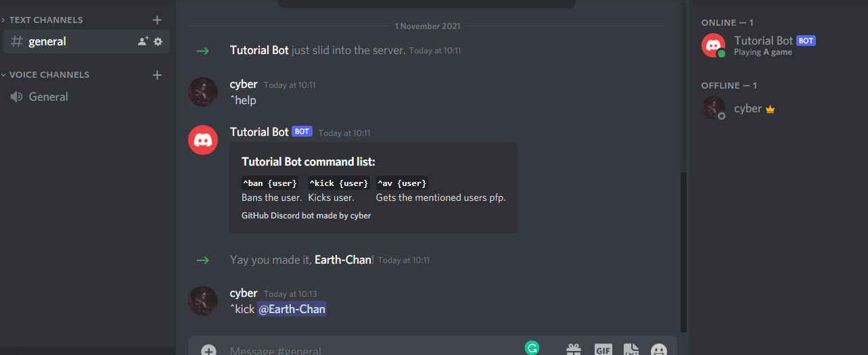
Task: Open the Create Invite icon on #general
Action: tap(143, 41)
